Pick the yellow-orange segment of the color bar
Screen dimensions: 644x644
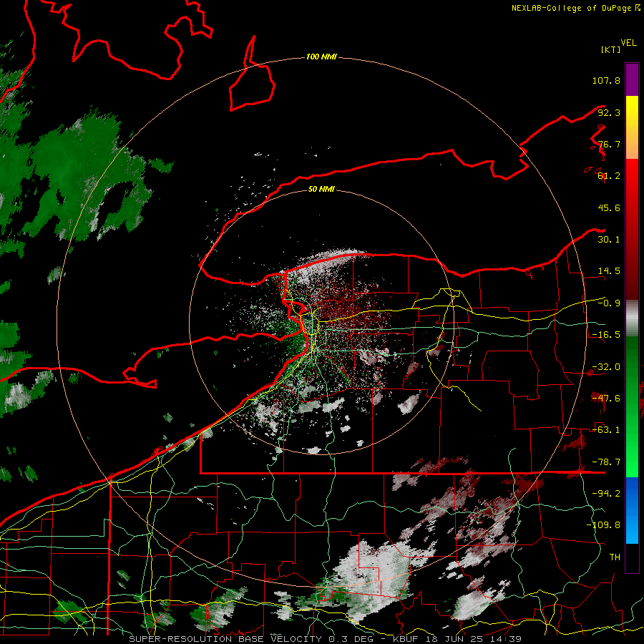pos(632,127)
